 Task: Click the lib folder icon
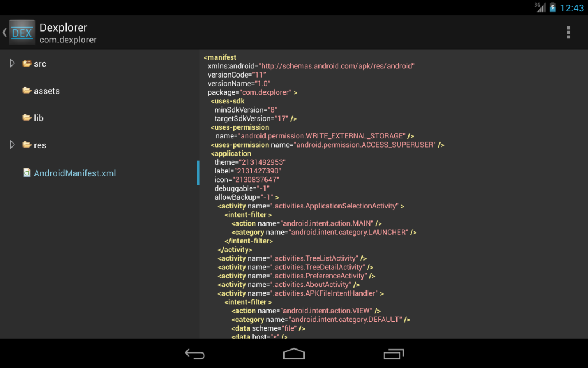27,118
